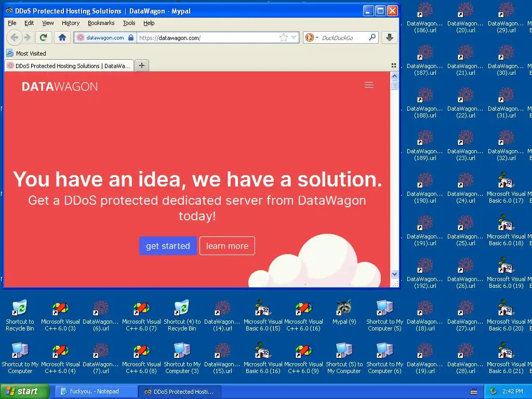532x399 pixels.
Task: Select DataWagon (186).url desktop shortcut
Action: pos(425,18)
